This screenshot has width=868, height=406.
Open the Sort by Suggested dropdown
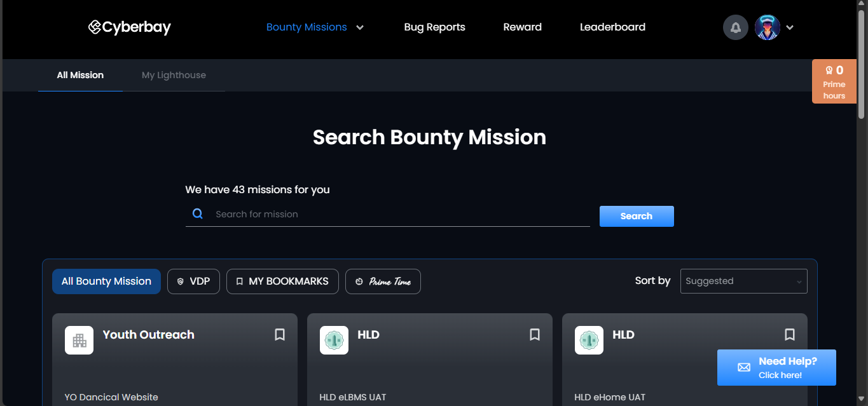click(x=743, y=281)
